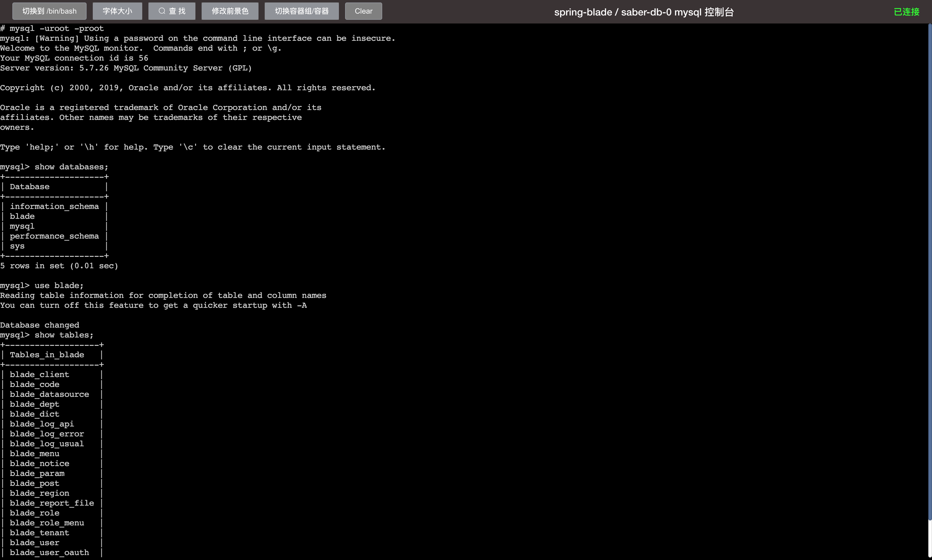Viewport: 932px width, 560px height.
Task: Select the blade_region table row
Action: [x=52, y=493]
